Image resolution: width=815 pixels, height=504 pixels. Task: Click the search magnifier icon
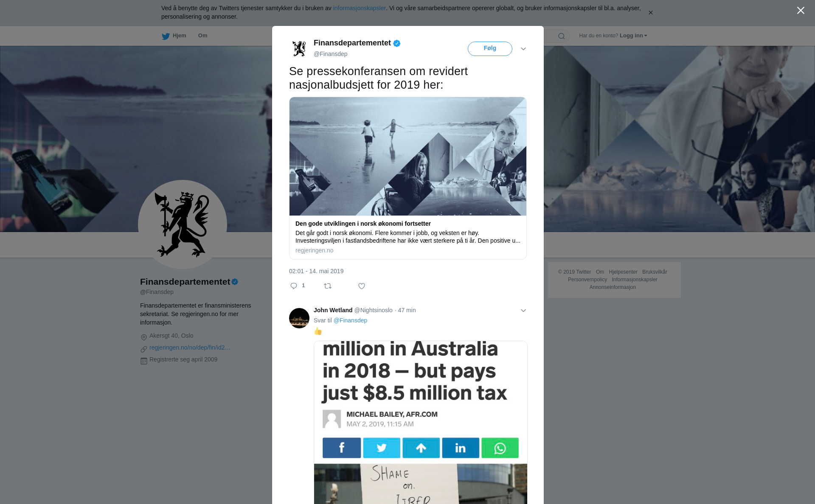pyautogui.click(x=562, y=36)
